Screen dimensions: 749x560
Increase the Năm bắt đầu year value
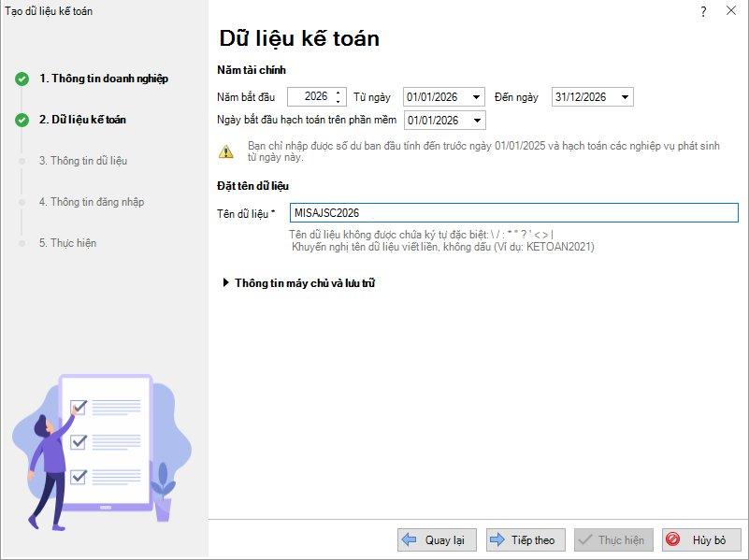[x=338, y=92]
